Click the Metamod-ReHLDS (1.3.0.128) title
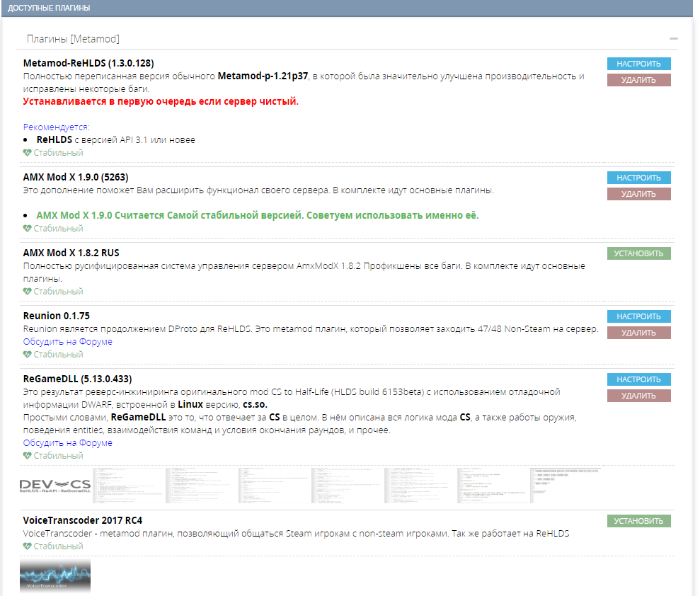The height and width of the screenshot is (596, 700). (88, 64)
